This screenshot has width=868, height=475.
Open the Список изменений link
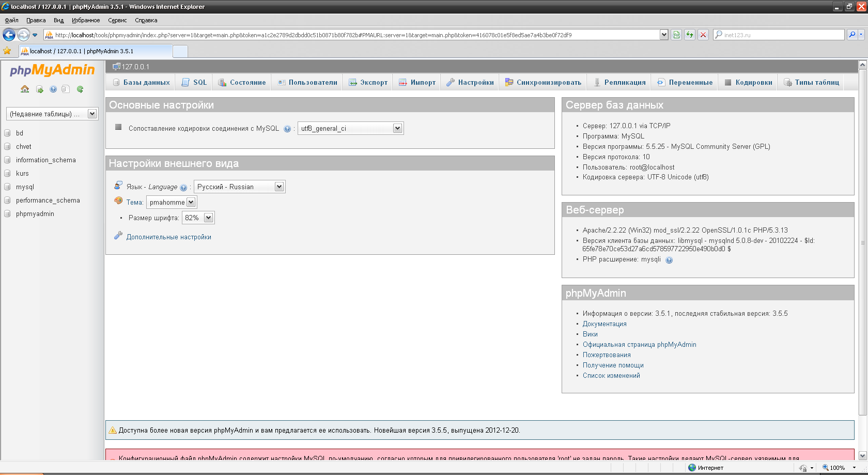click(611, 376)
